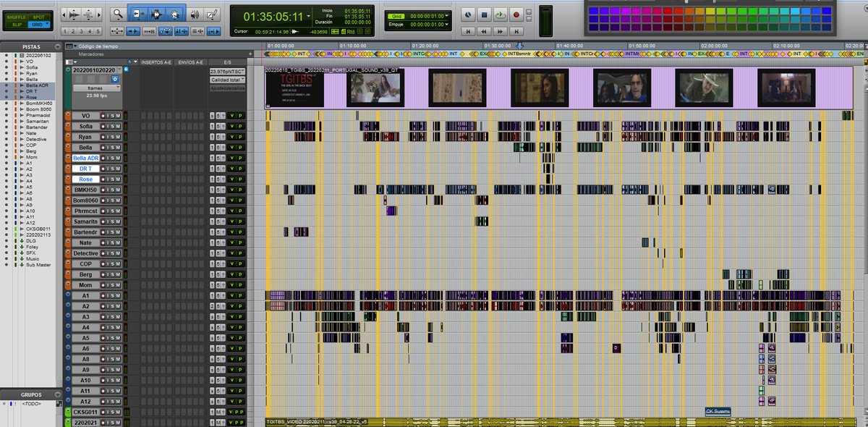This screenshot has width=868, height=427.
Task: Enable Spot edit mode
Action: tap(38, 17)
